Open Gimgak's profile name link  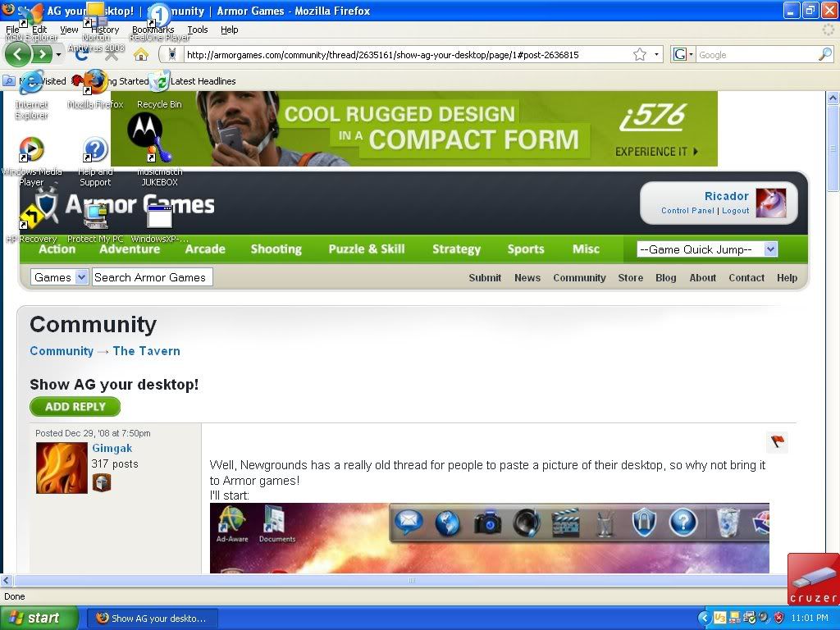(112, 449)
